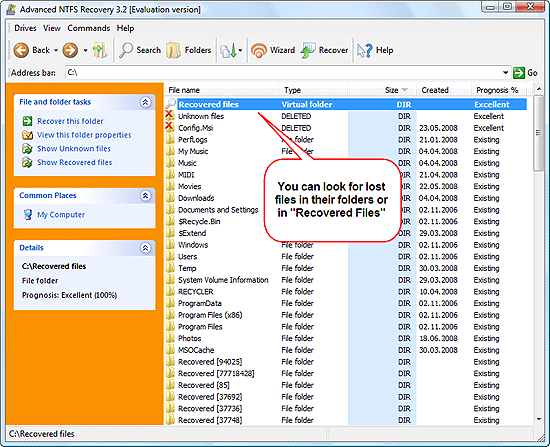Screen dimensions: 550x447
Task: Click the My Computer link
Action: click(x=61, y=214)
